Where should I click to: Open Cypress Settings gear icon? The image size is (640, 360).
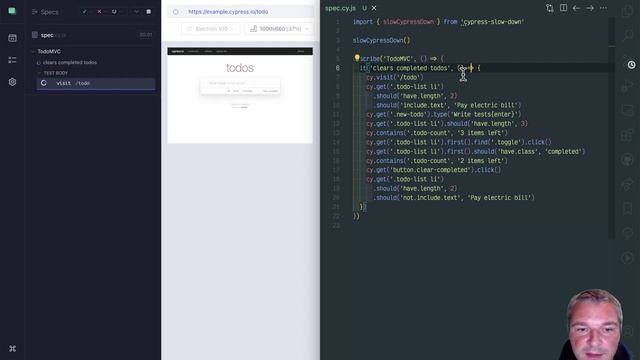pos(12,82)
